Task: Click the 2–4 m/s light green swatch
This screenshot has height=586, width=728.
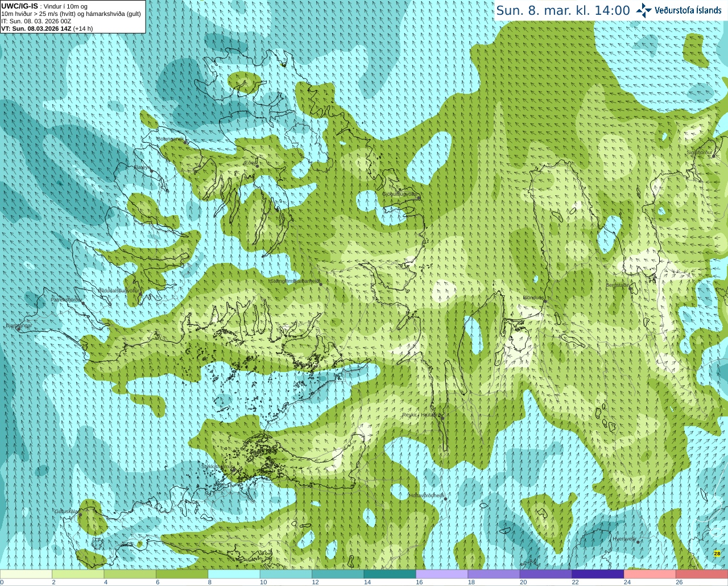Action: (x=78, y=574)
